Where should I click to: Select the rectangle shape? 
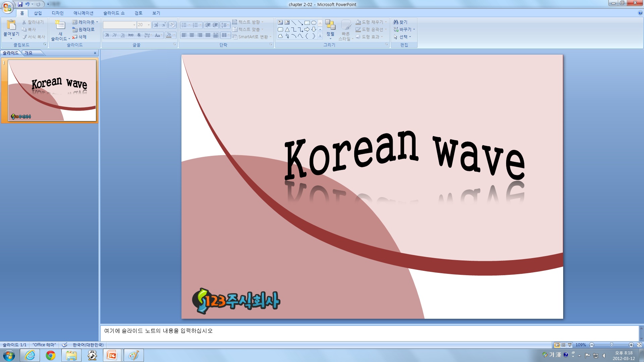307,23
